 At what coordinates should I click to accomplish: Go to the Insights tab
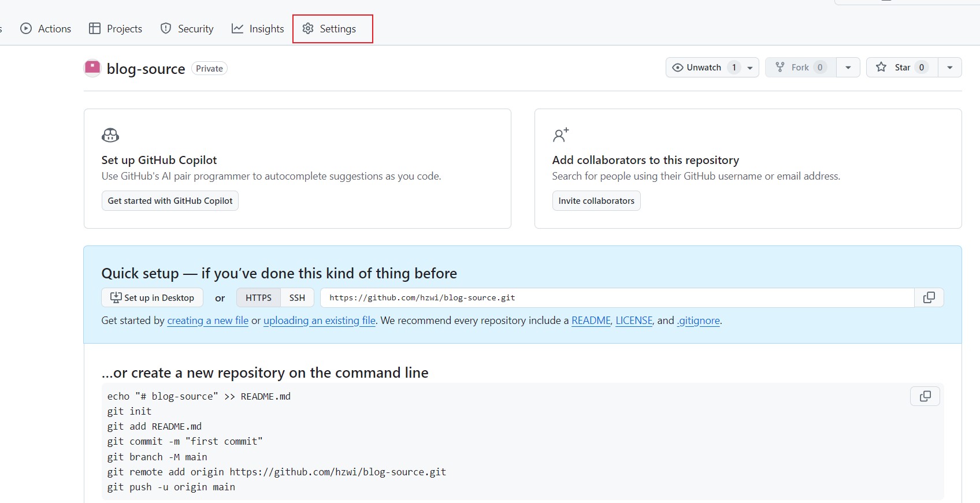pos(258,29)
